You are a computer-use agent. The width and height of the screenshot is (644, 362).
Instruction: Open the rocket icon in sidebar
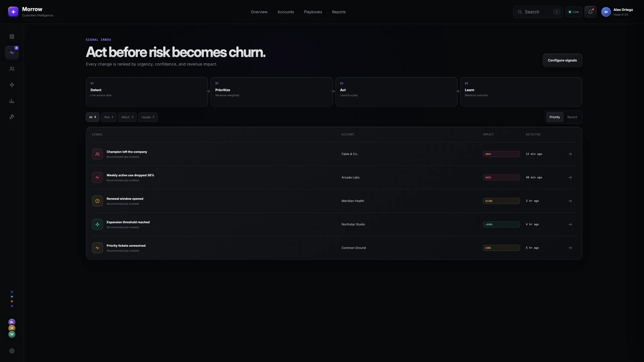click(x=12, y=117)
